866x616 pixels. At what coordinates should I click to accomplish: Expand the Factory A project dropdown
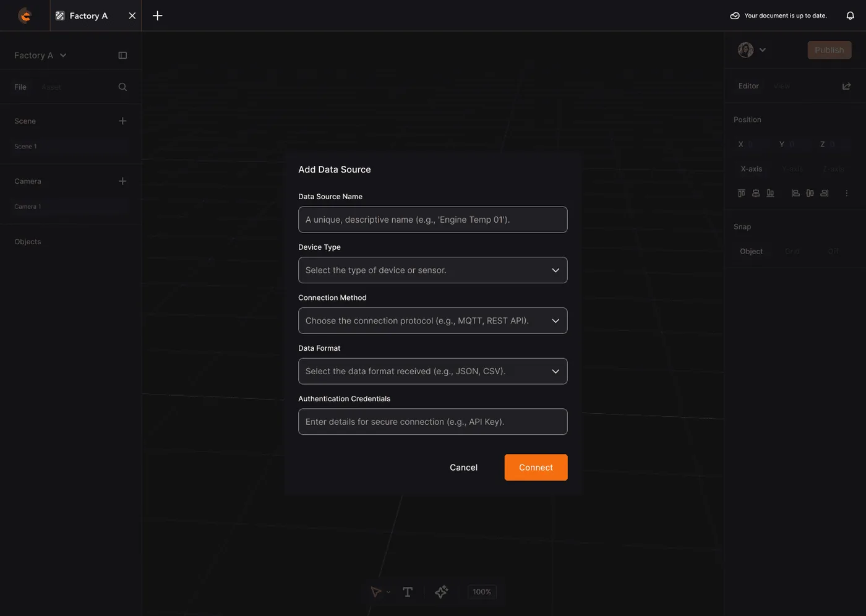tap(63, 56)
